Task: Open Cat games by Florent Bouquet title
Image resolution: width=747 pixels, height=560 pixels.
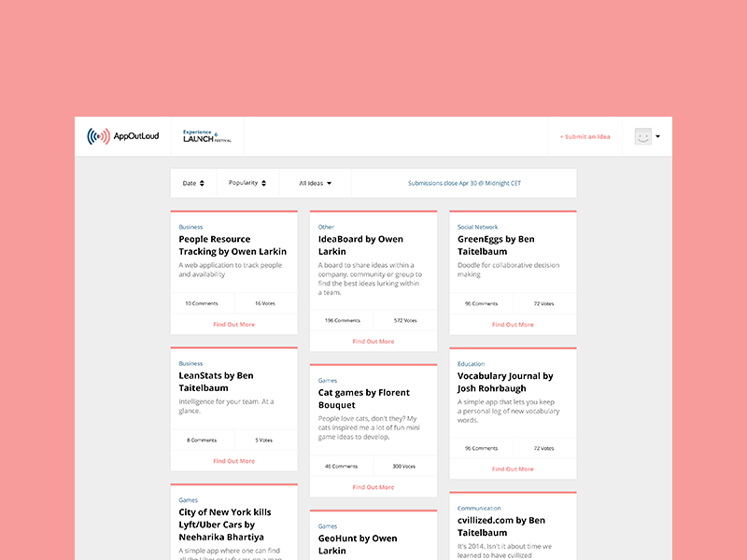Action: coord(364,399)
